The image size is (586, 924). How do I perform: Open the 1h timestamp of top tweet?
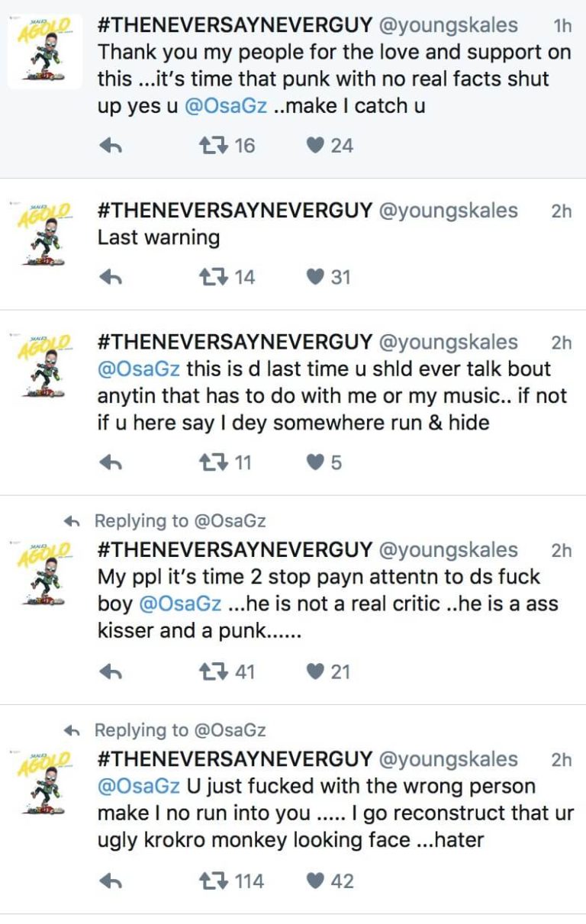coord(562,25)
